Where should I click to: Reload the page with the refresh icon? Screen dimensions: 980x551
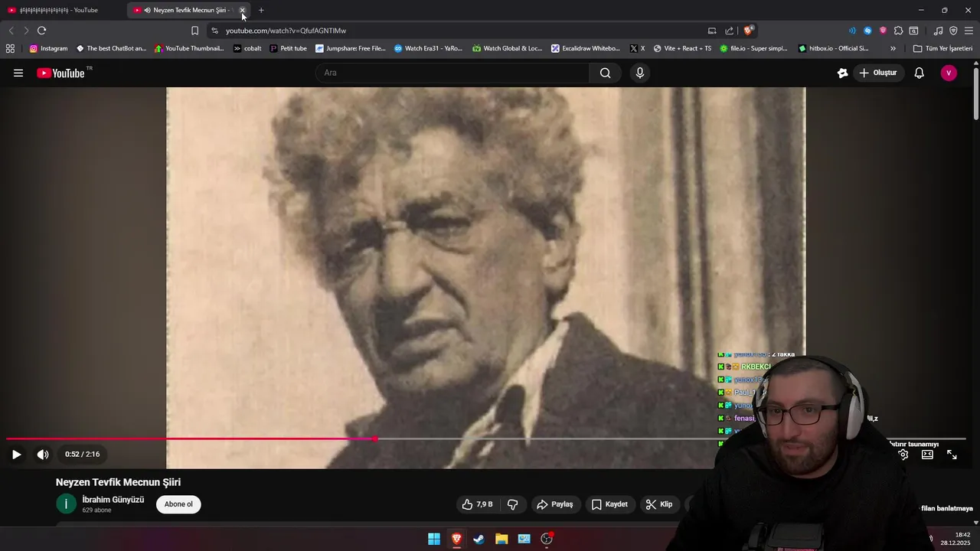pyautogui.click(x=41, y=31)
